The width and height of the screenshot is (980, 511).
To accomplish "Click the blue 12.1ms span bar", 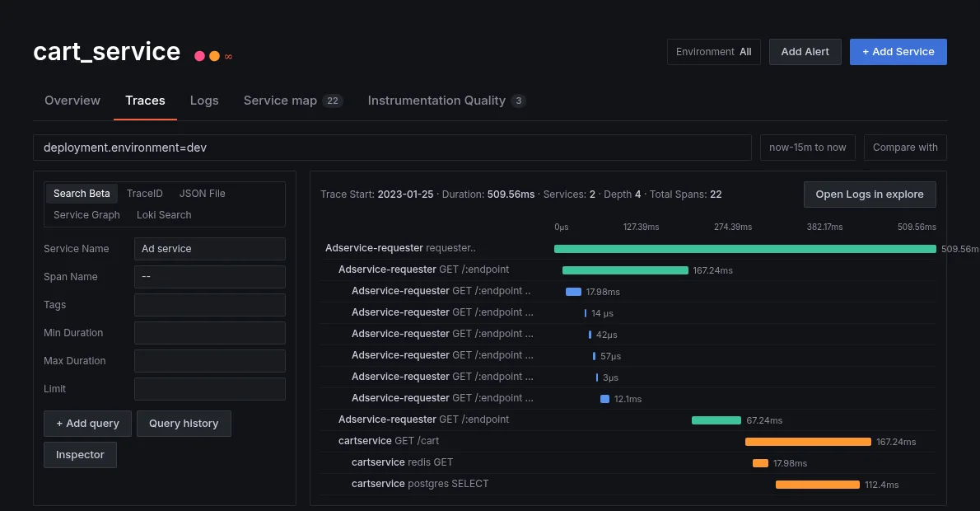I will coord(605,399).
